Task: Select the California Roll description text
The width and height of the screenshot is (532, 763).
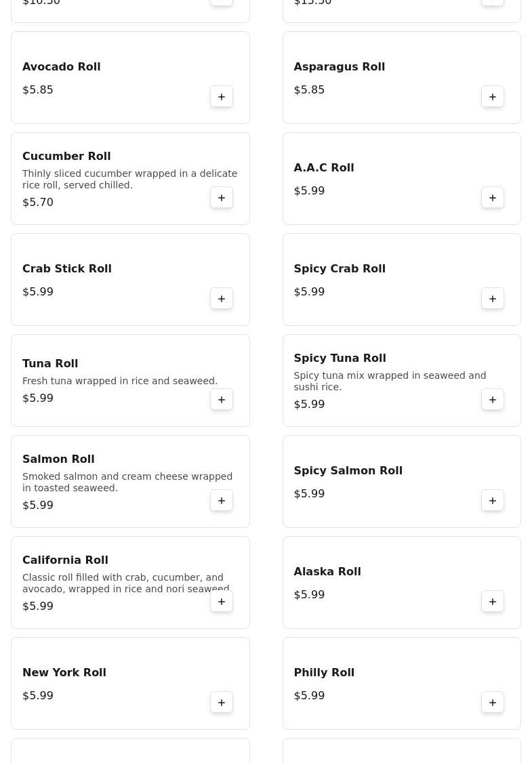Action: click(125, 583)
